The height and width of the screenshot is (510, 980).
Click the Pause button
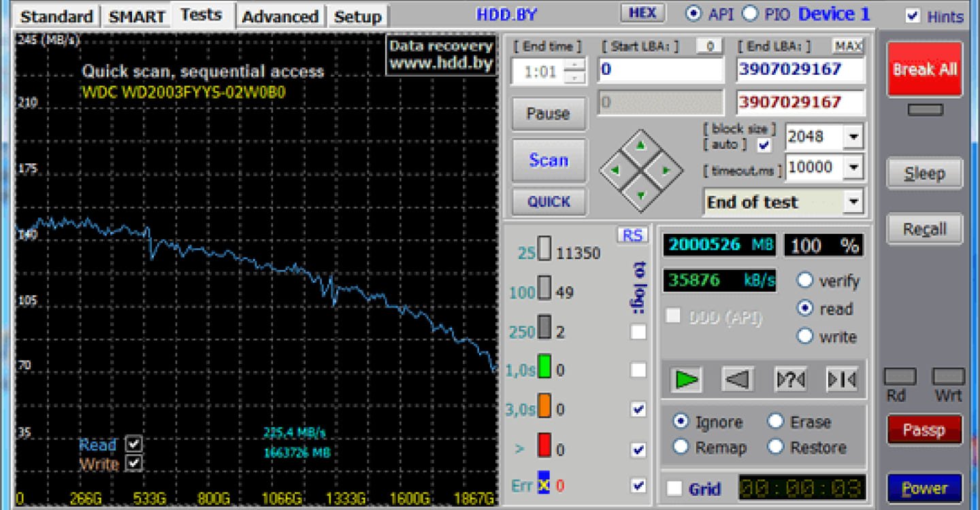coord(549,114)
